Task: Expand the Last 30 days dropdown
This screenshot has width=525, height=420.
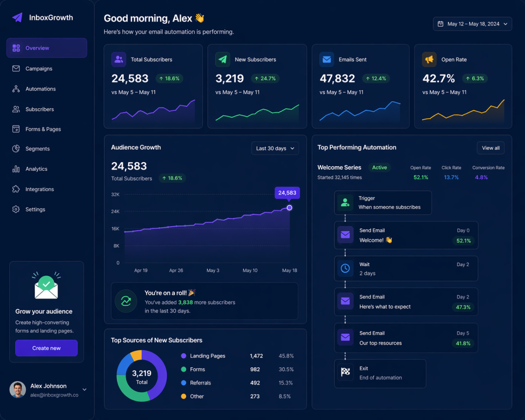Action: tap(275, 148)
